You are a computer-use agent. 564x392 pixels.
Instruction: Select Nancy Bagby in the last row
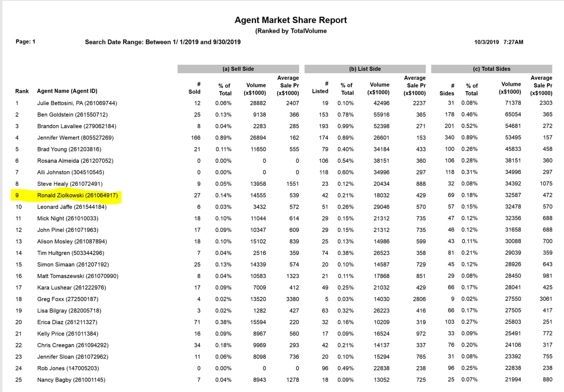click(71, 380)
